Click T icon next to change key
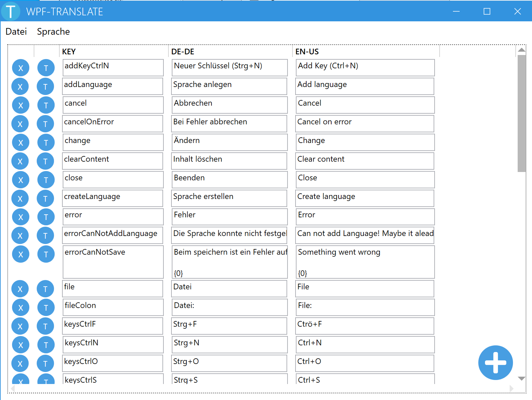 pyautogui.click(x=46, y=143)
